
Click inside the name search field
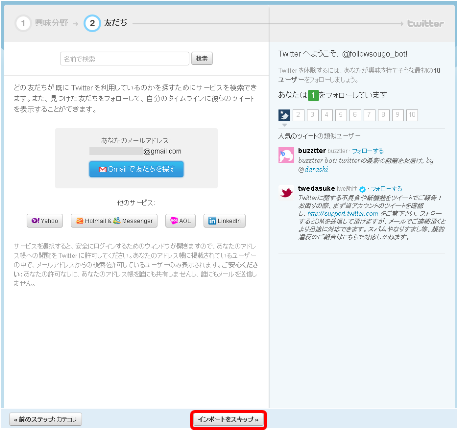pyautogui.click(x=125, y=59)
